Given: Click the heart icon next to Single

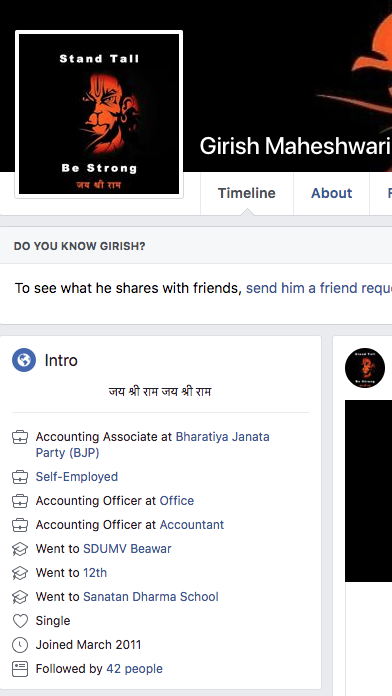Looking at the screenshot, I should click(20, 621).
